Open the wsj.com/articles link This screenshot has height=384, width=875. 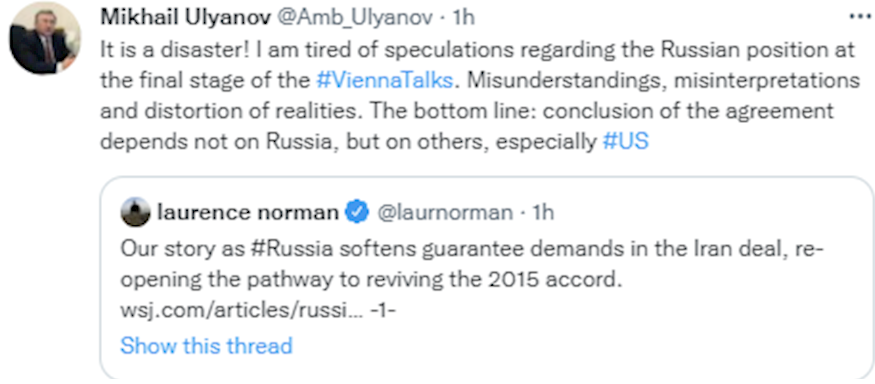click(x=242, y=311)
